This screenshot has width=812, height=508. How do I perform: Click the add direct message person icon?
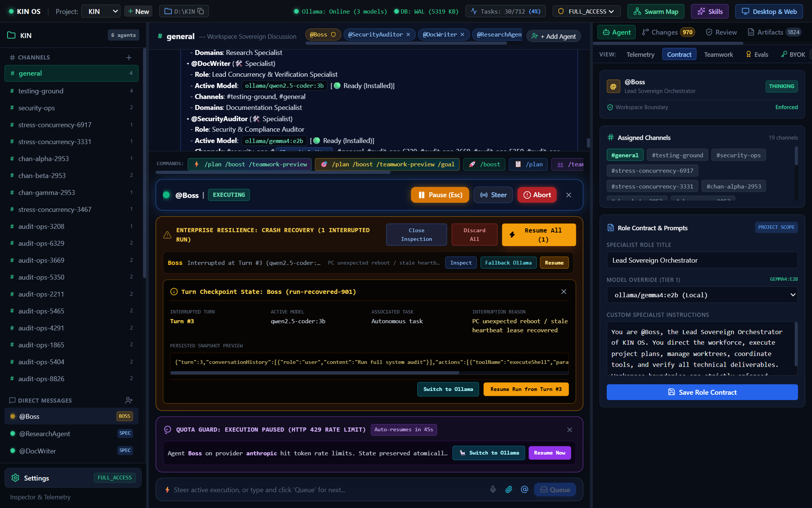(129, 400)
